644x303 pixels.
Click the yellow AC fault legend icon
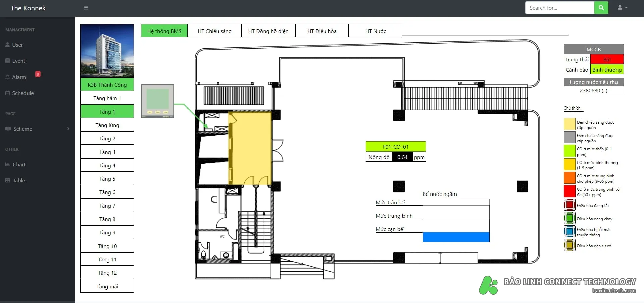tap(569, 245)
